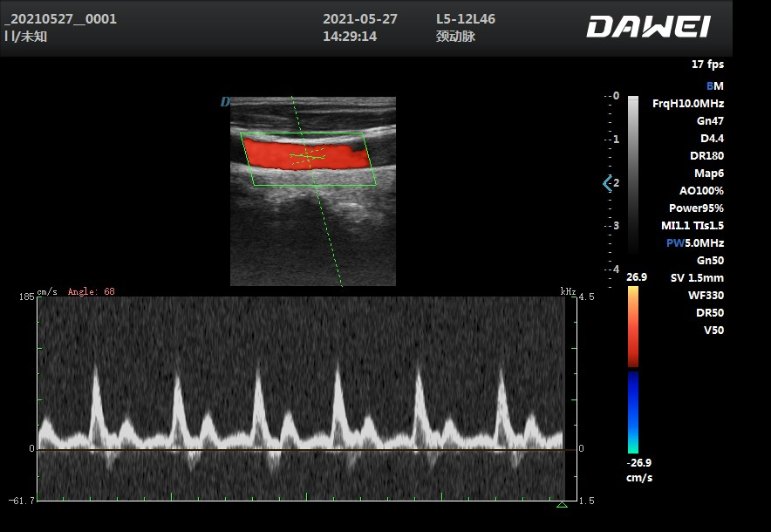
Task: Click the '-61.7' velocity scale bottom value
Action: (21, 501)
